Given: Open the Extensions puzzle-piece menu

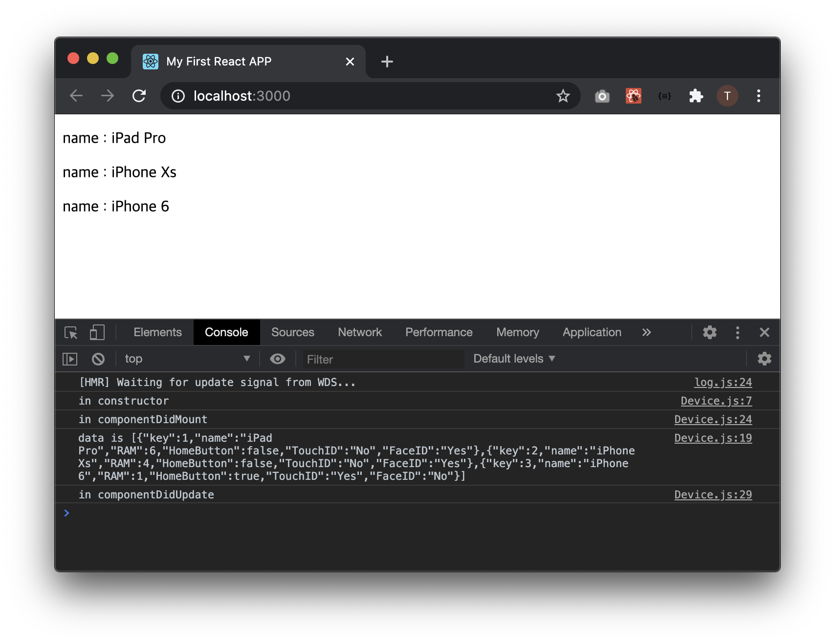Looking at the screenshot, I should [696, 96].
